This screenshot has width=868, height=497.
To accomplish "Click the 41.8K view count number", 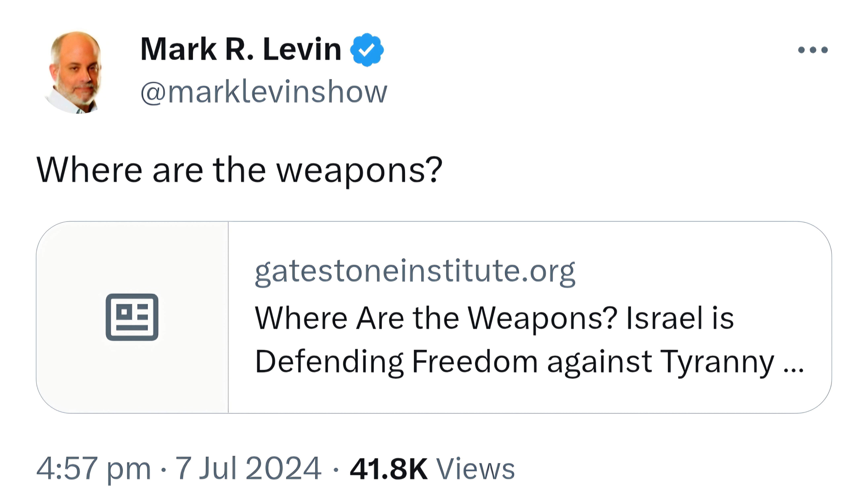I will coord(388,469).
